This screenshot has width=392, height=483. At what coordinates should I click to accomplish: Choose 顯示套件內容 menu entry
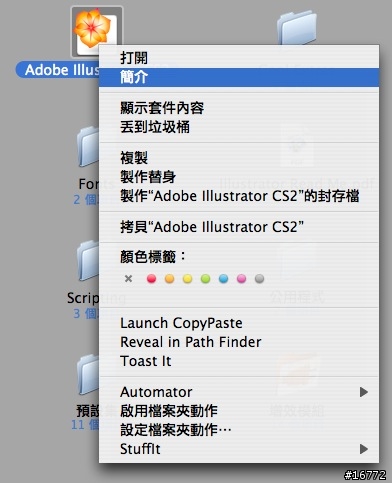(x=239, y=108)
